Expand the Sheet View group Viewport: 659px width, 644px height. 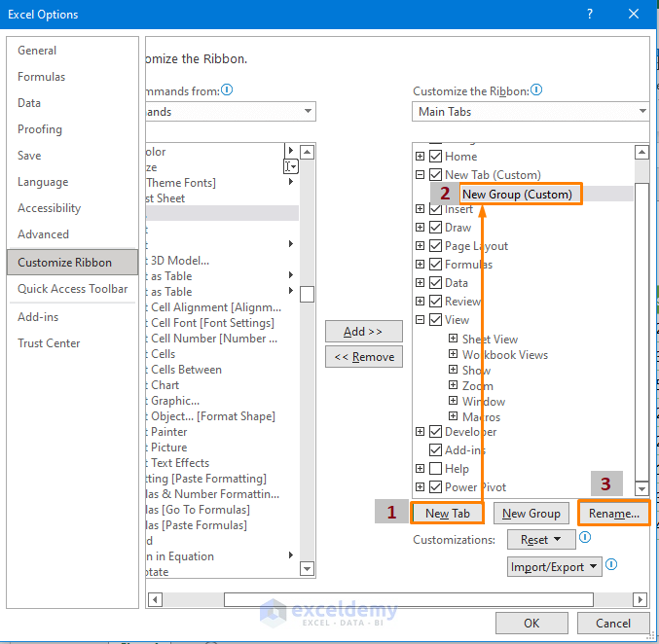[x=453, y=339]
